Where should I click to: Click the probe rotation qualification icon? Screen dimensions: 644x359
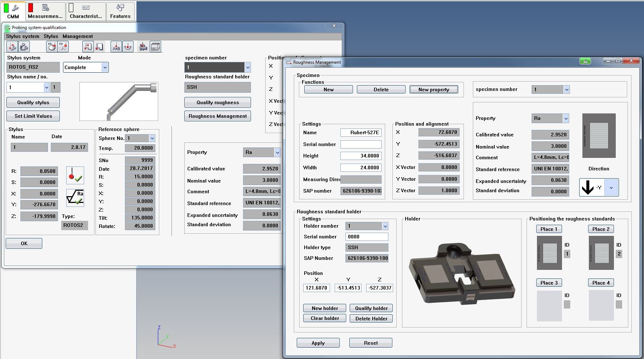[127, 46]
